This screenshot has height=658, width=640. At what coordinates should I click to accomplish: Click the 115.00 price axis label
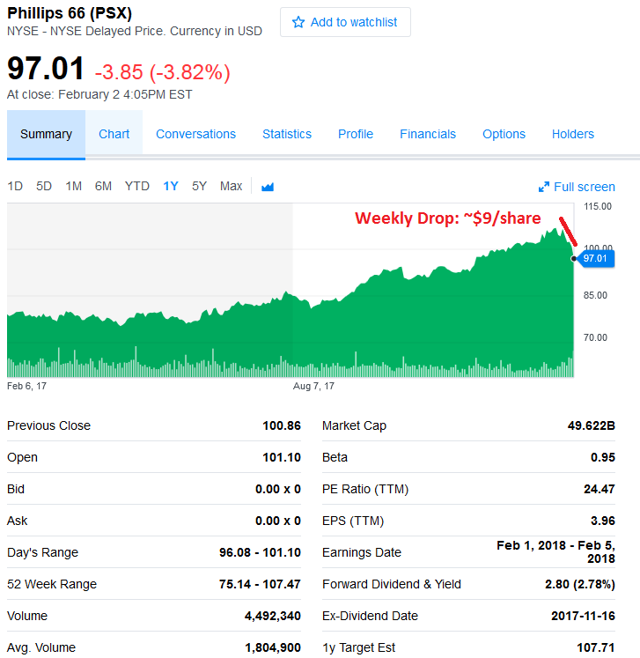coord(598,206)
